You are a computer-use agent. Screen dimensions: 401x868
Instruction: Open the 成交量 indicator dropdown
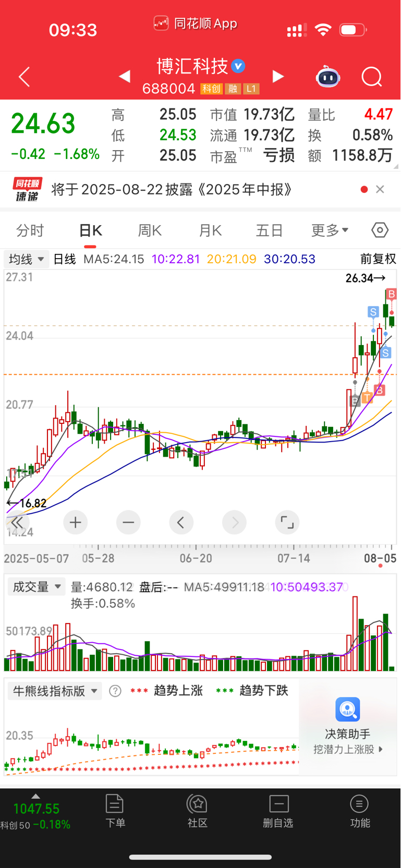pyautogui.click(x=37, y=587)
